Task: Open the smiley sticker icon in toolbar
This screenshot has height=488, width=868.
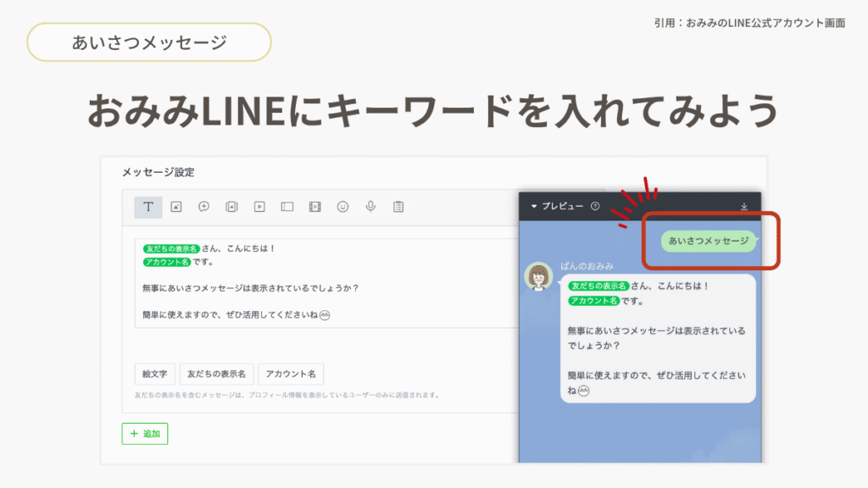Action: (x=342, y=206)
